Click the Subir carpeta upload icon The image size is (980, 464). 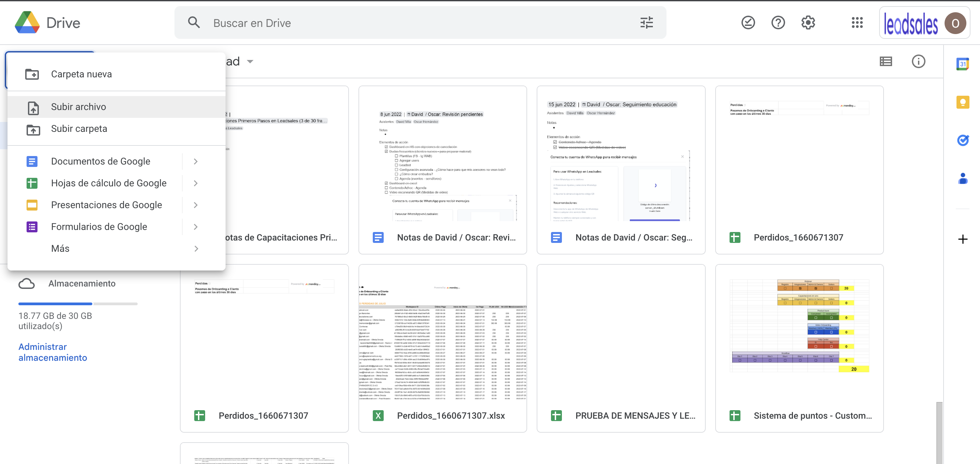tap(33, 129)
